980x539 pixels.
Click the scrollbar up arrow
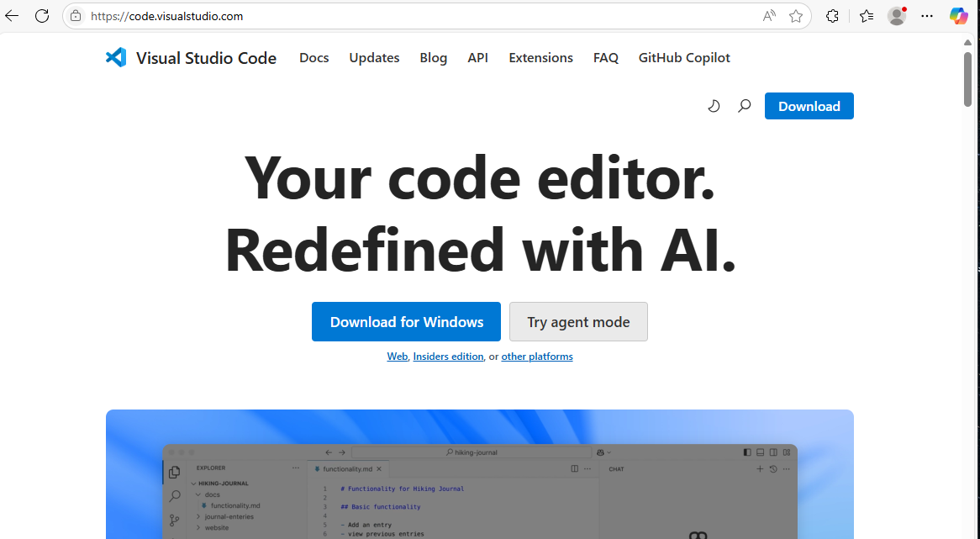point(967,43)
